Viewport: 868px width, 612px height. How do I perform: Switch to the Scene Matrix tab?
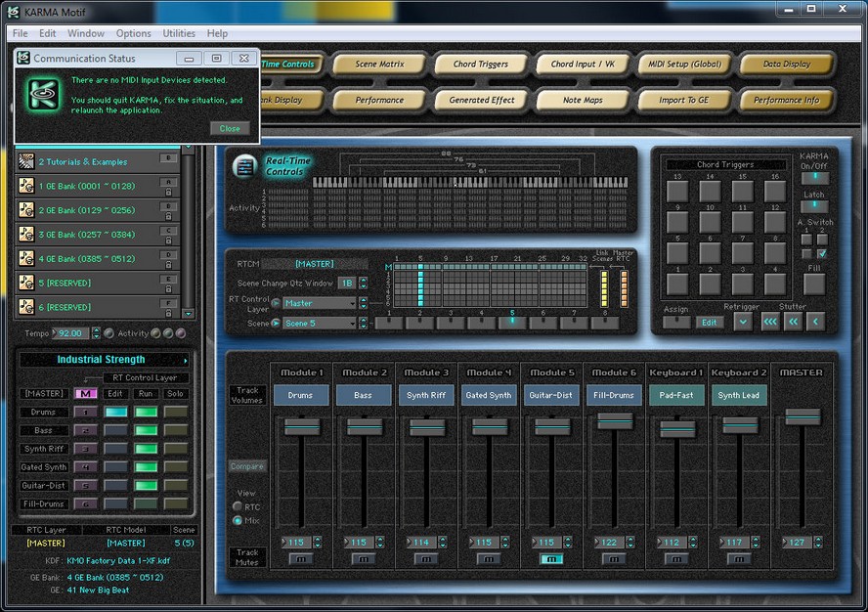point(379,65)
